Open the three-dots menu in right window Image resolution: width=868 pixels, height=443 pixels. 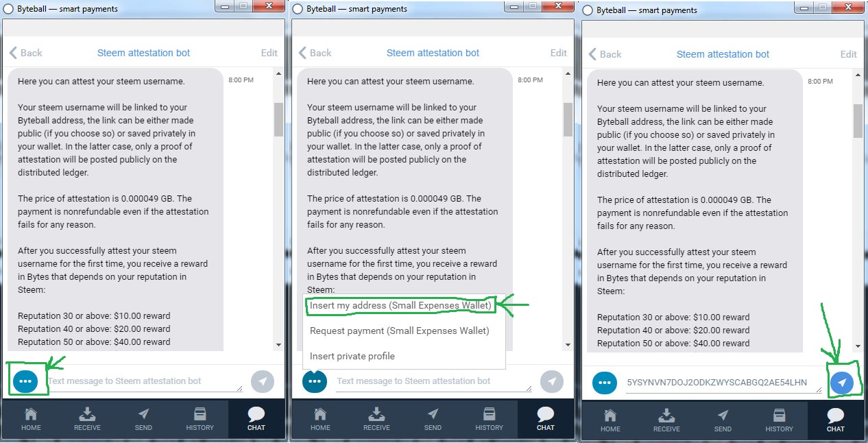[x=605, y=382]
